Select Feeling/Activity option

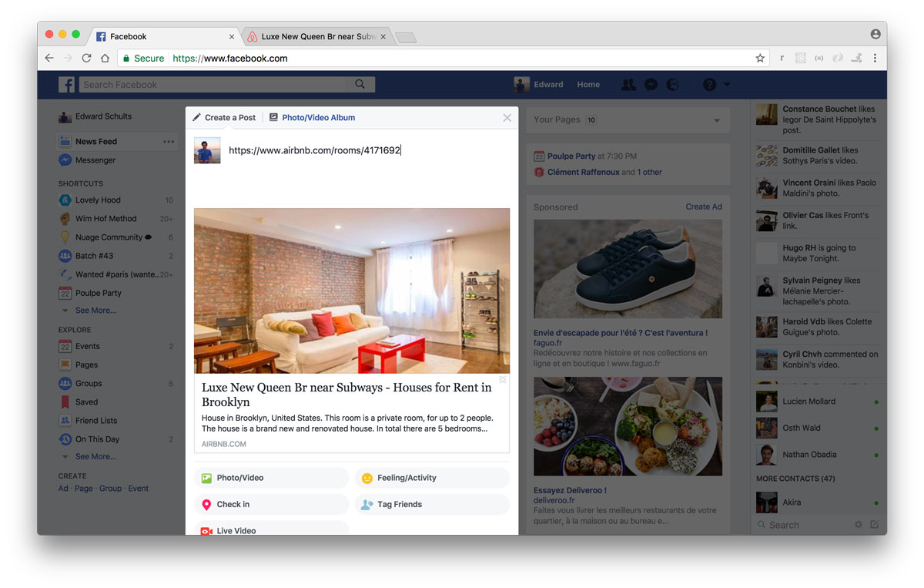[432, 478]
